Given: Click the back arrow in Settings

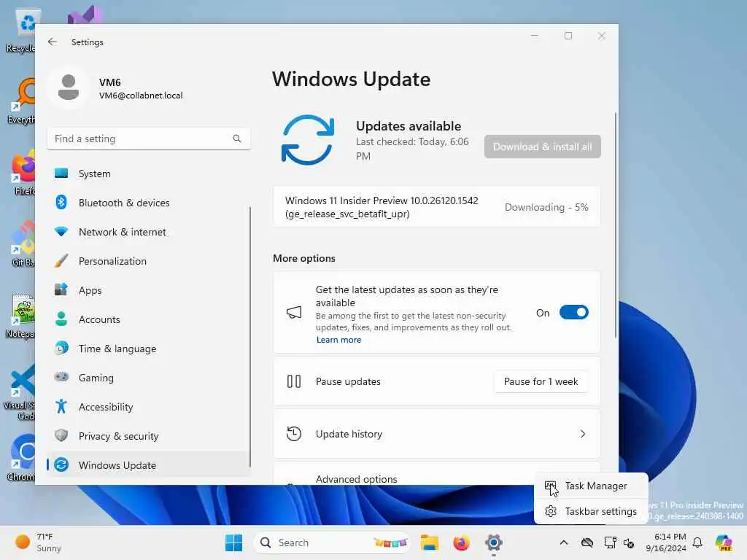Looking at the screenshot, I should click(53, 42).
